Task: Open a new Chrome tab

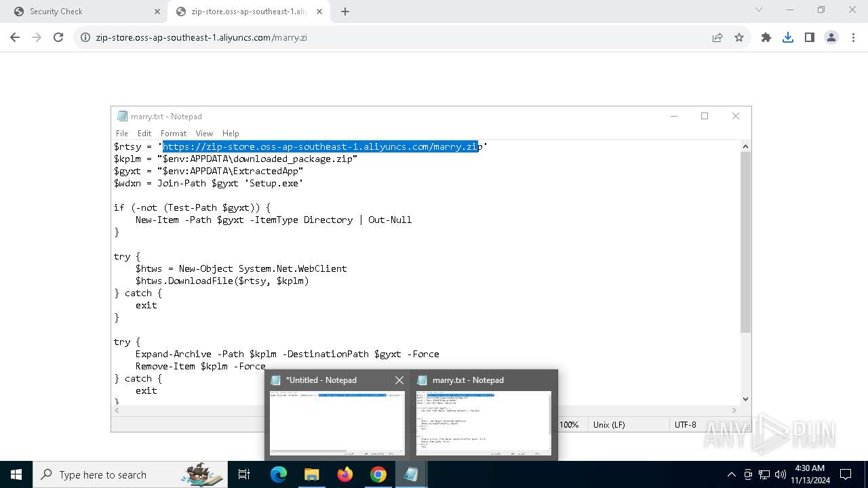Action: (345, 12)
